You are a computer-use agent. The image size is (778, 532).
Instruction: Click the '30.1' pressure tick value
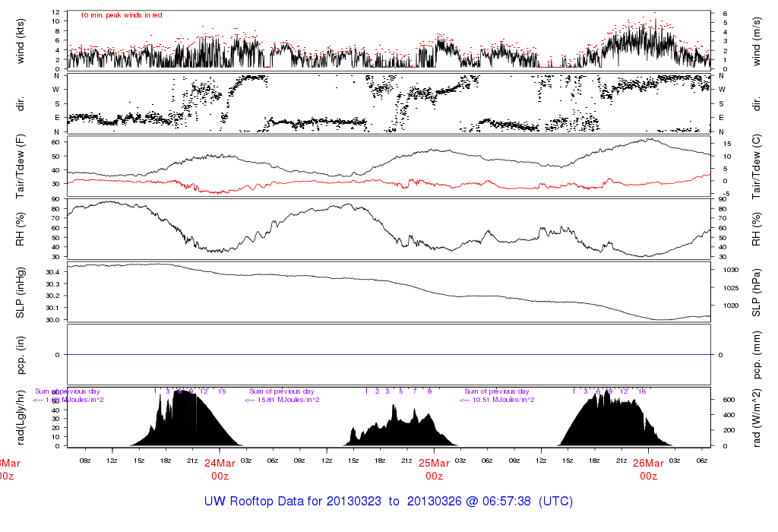(52, 308)
